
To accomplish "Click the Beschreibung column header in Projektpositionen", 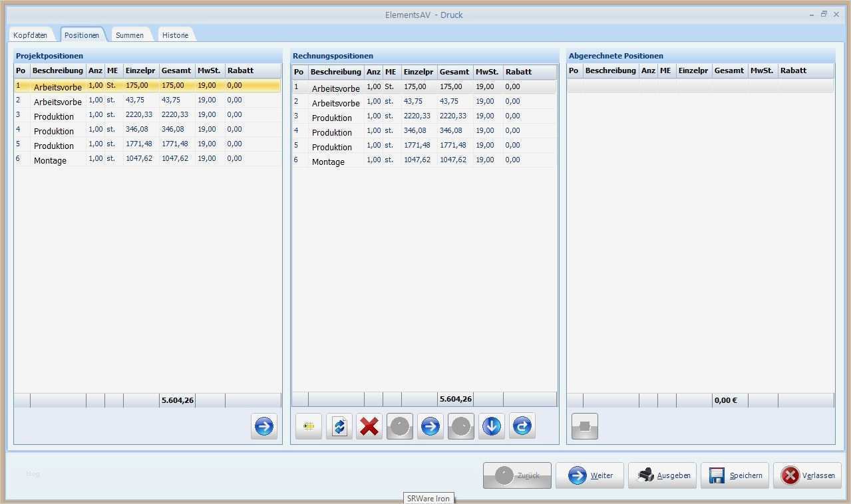I will (x=58, y=70).
